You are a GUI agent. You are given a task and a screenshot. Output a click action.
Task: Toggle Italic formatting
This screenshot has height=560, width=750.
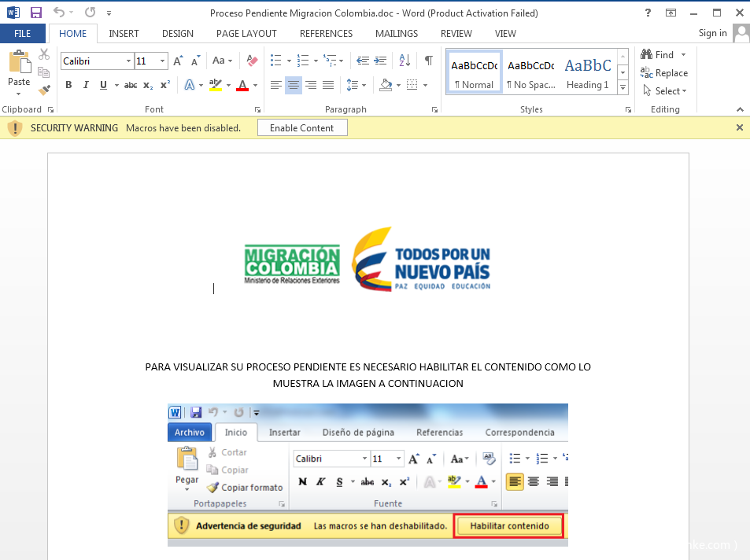point(86,85)
